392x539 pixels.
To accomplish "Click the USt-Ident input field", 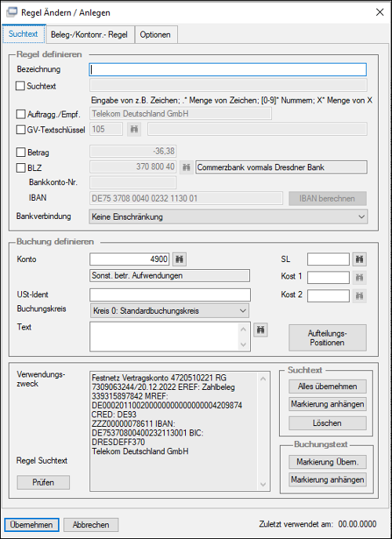I will 170,295.
